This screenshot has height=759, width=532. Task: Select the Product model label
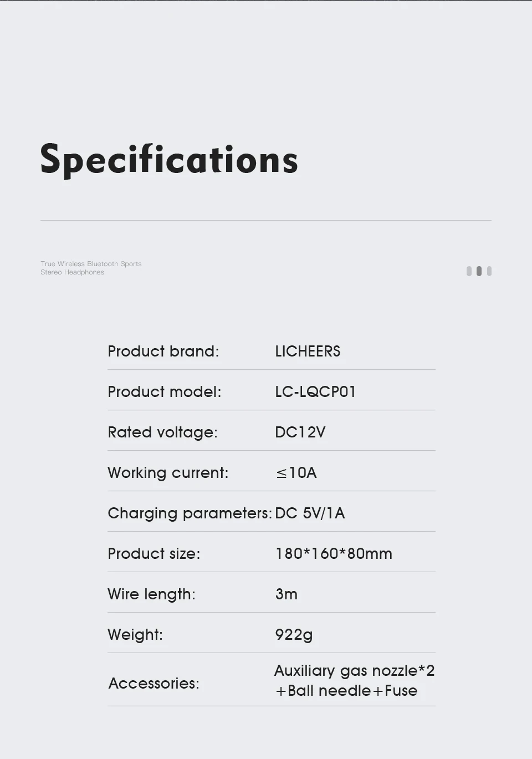click(x=165, y=391)
